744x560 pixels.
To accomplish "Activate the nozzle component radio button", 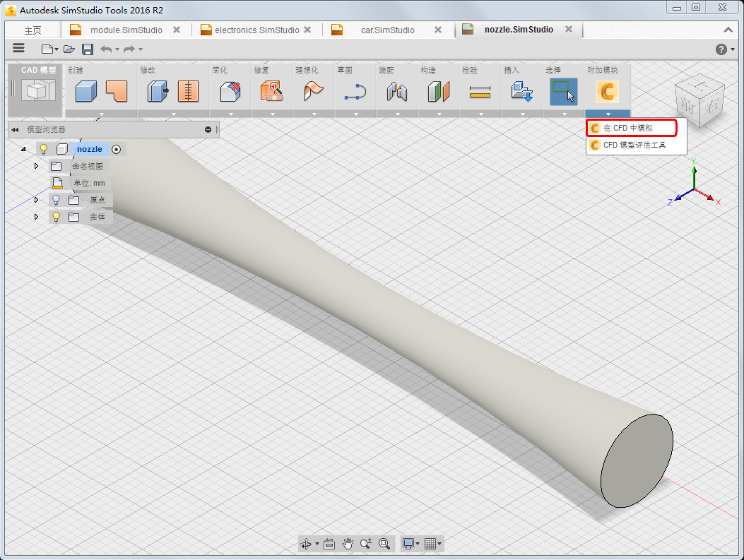I will click(x=117, y=150).
